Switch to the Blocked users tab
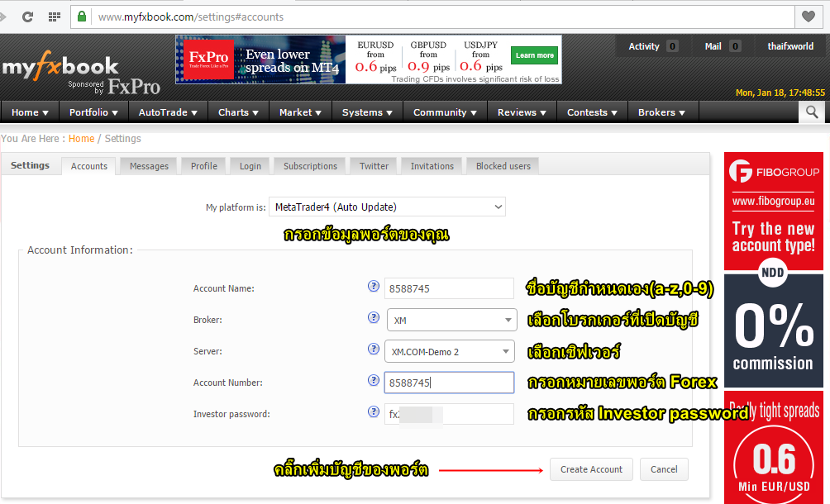 coord(503,166)
